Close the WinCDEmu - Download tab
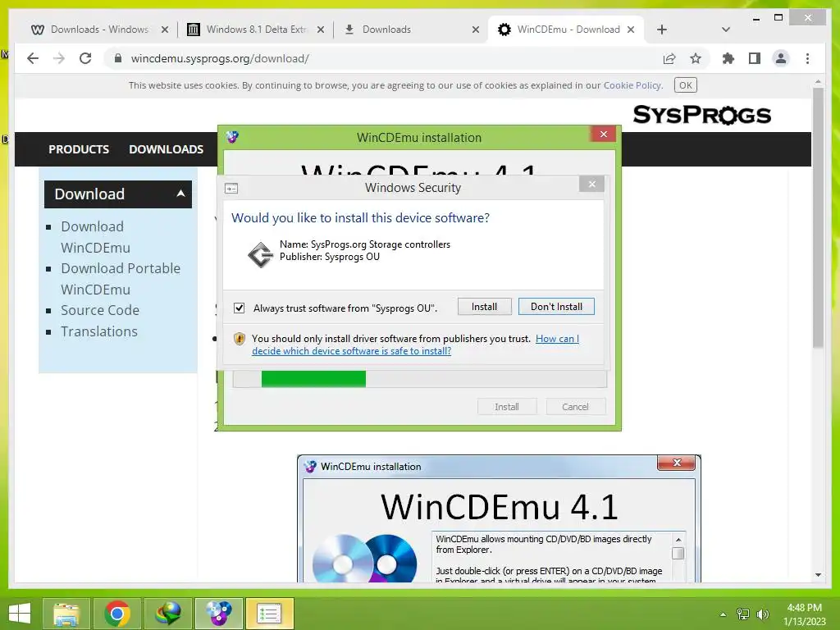Image resolution: width=840 pixels, height=630 pixels. pyautogui.click(x=631, y=30)
